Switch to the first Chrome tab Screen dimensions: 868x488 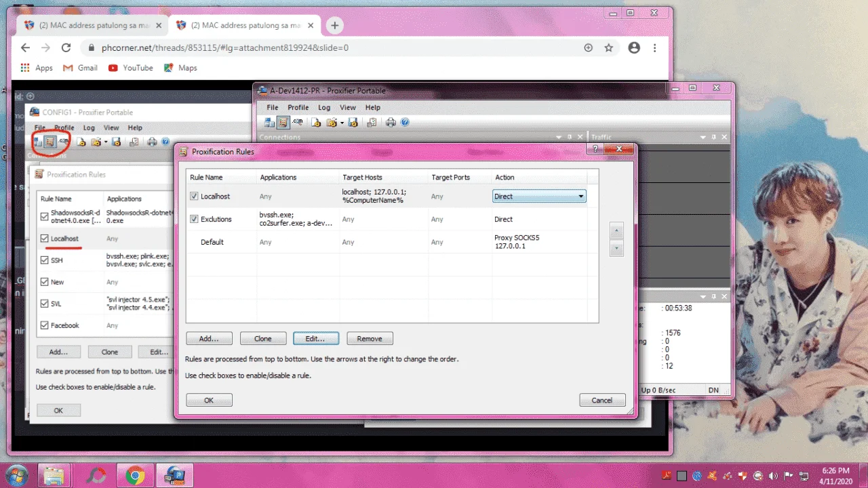click(x=91, y=26)
